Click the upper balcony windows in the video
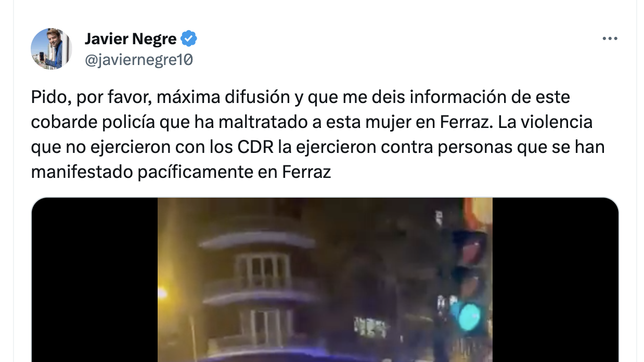644x362 pixels. pos(263,273)
